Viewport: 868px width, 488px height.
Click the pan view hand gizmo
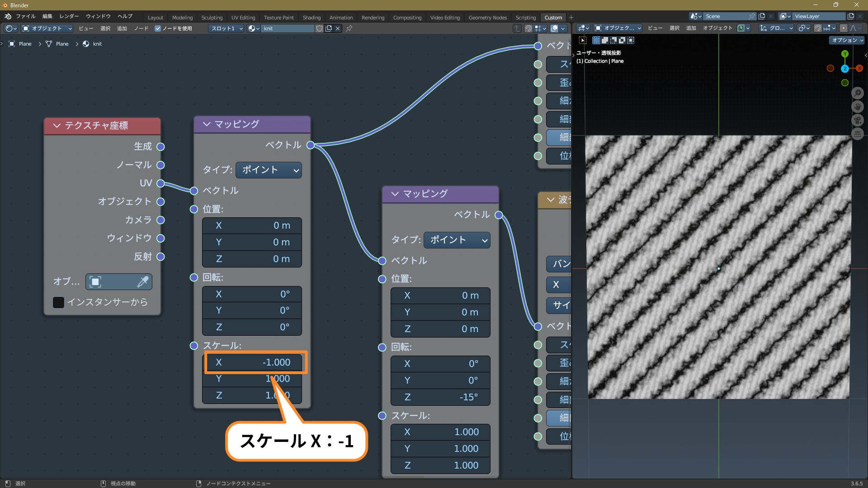(x=858, y=107)
